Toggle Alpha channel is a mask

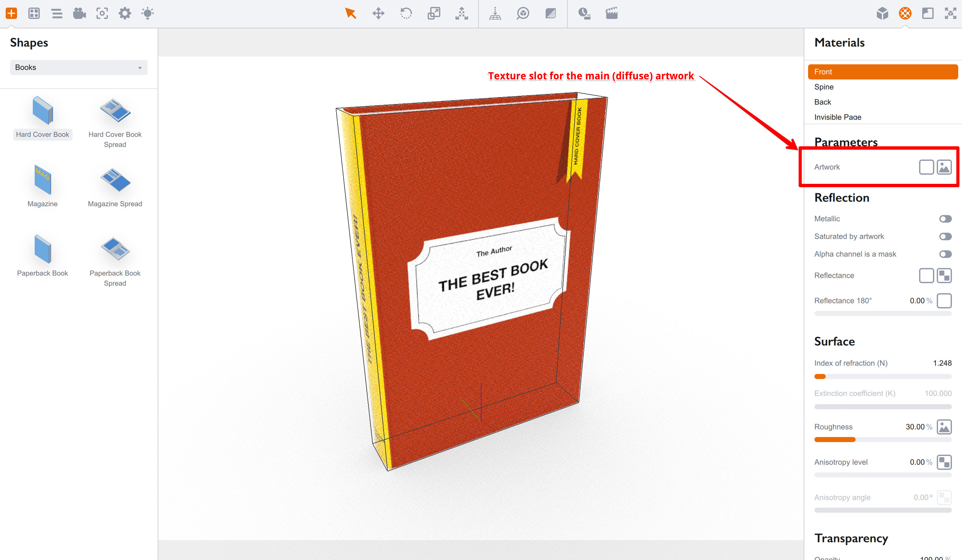point(946,254)
